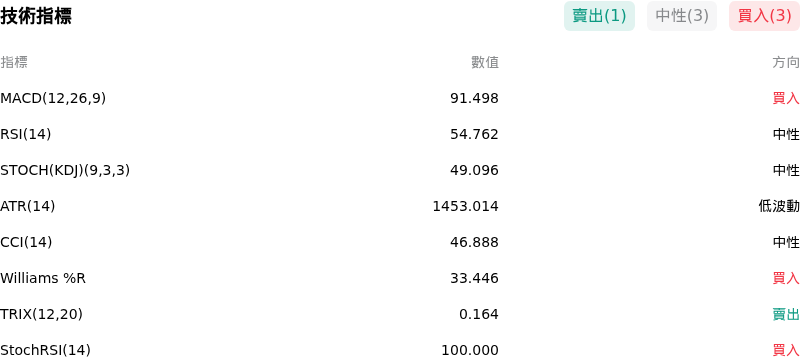Click the ATR value 1453.014
Screen dimensions: 800x360
point(465,206)
